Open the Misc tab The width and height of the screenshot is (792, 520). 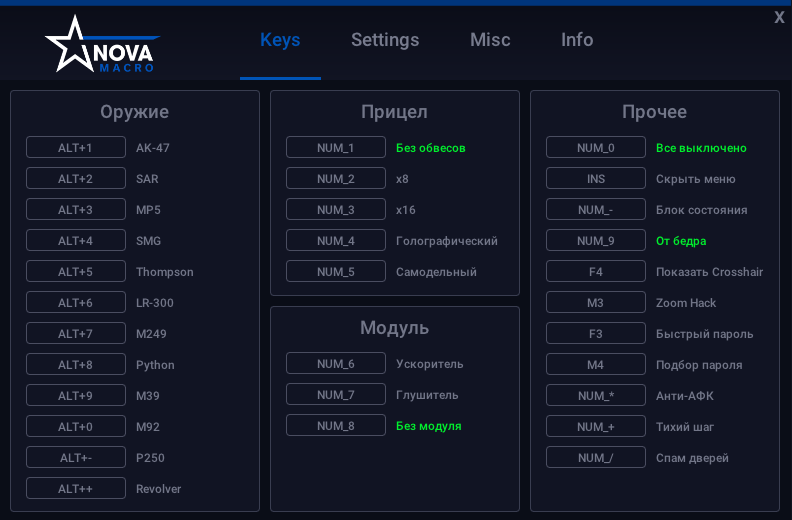(490, 40)
